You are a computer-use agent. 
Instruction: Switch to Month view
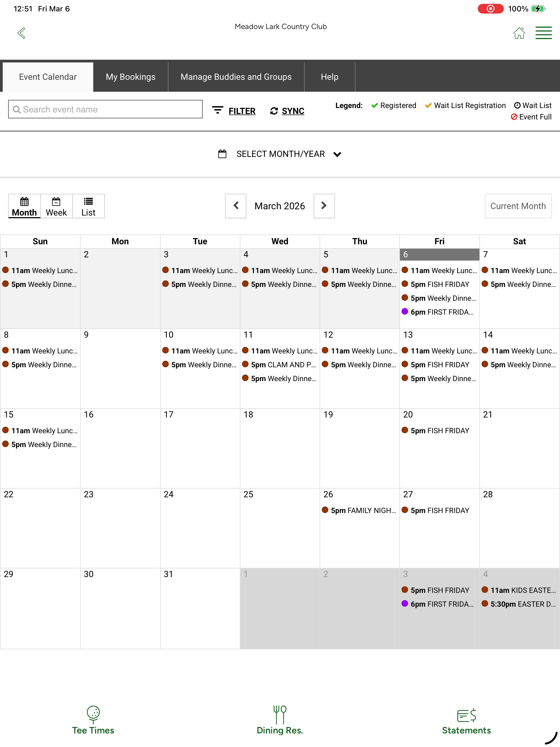(x=24, y=206)
